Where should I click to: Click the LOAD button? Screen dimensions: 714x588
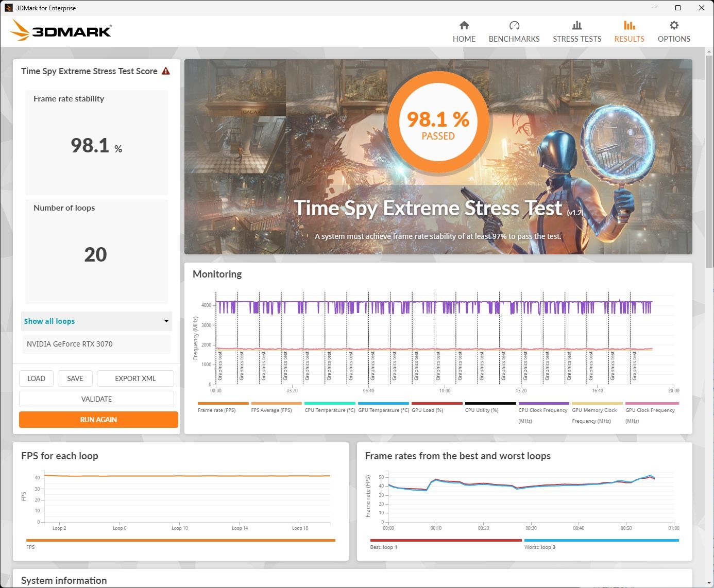pyautogui.click(x=36, y=378)
